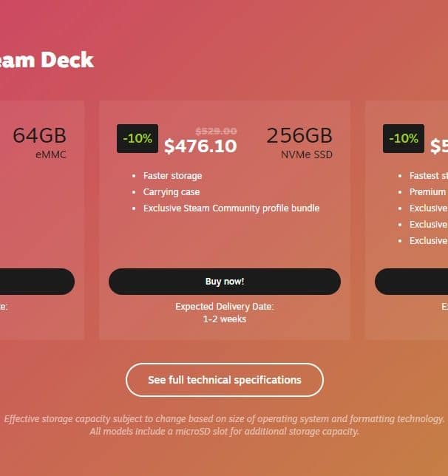Click the Faster storage bullet item
448x476 pixels.
point(172,176)
